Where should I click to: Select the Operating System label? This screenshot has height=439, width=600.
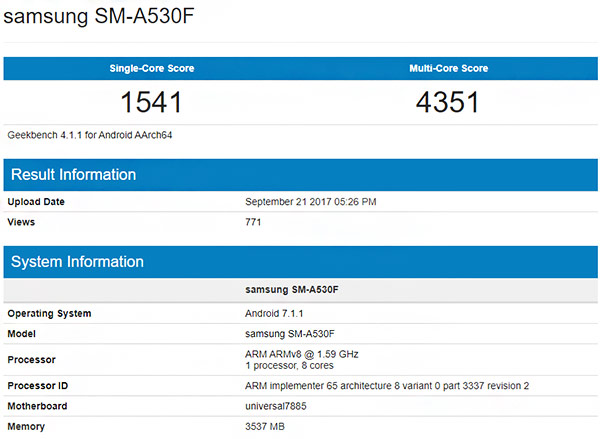[49, 313]
